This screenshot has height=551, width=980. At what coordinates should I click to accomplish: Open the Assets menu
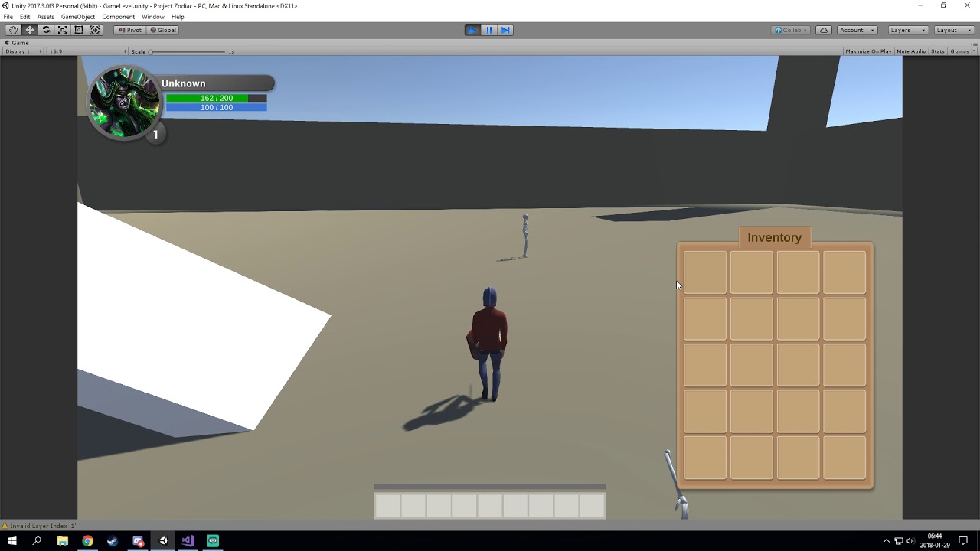point(46,17)
